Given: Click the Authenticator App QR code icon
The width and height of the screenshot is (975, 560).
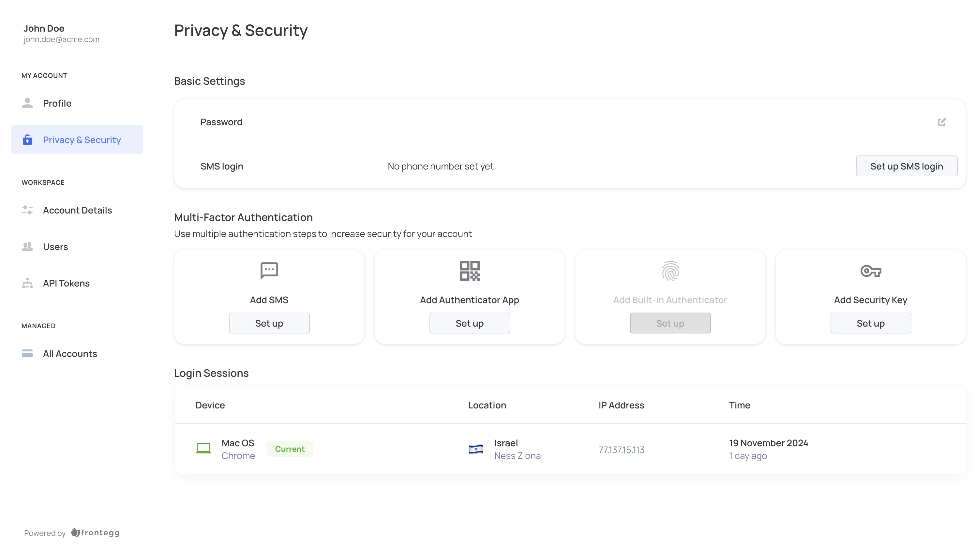Looking at the screenshot, I should [x=470, y=271].
